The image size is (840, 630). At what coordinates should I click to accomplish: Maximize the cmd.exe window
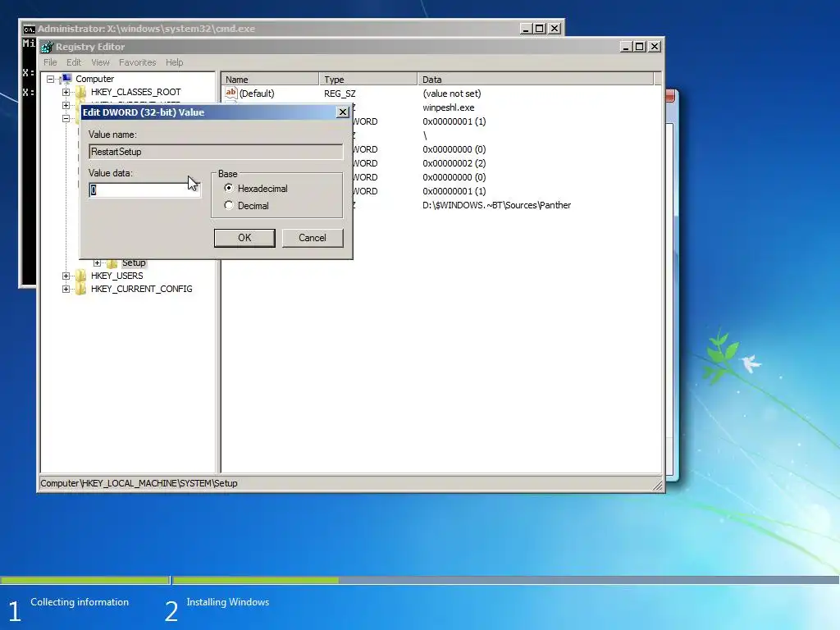[540, 29]
